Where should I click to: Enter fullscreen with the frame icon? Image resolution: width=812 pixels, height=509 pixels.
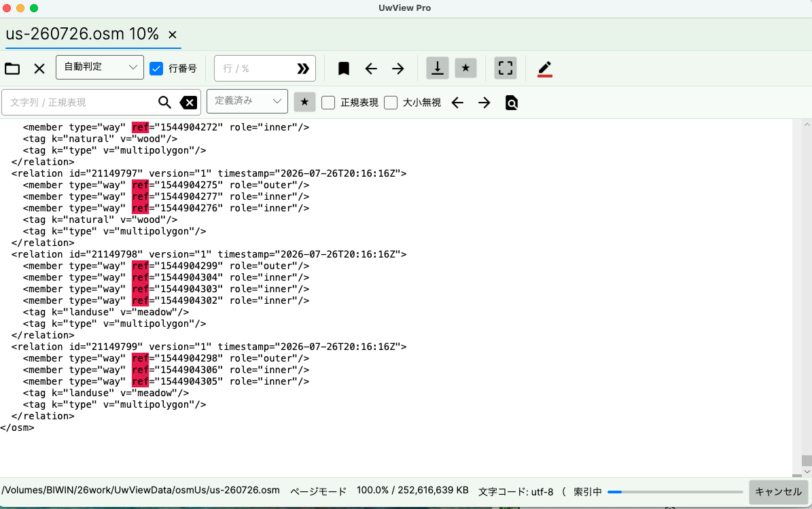[x=506, y=68]
